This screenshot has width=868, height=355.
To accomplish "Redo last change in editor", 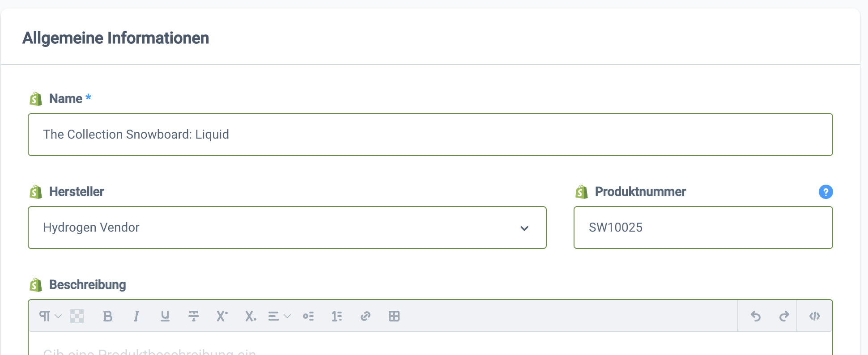I will click(784, 316).
